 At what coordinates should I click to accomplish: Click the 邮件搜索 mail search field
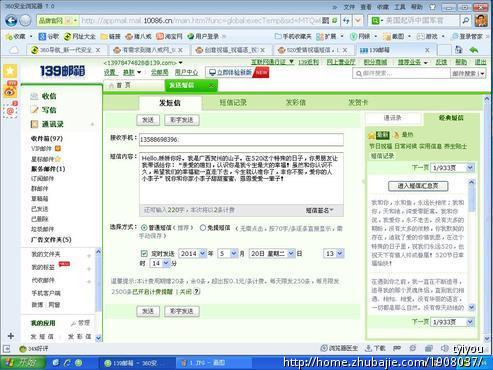402,74
